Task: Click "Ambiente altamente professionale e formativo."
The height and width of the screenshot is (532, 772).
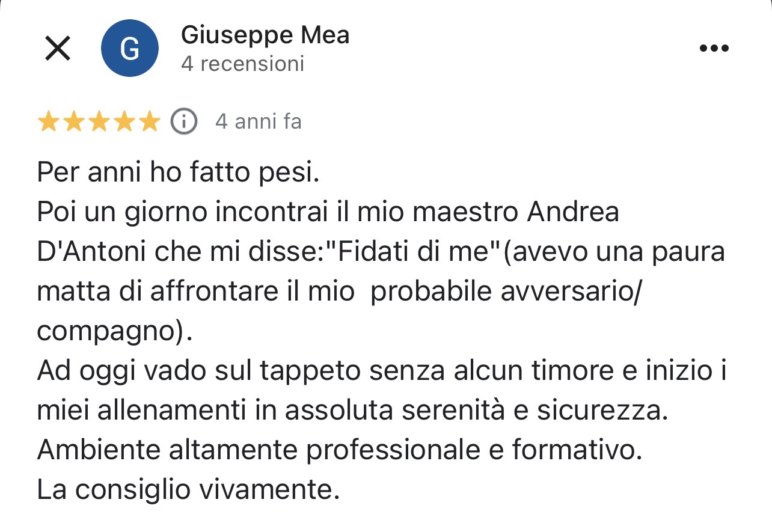Action: point(337,450)
